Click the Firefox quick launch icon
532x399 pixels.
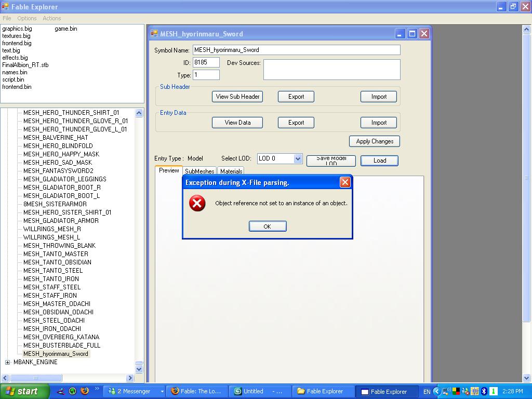[x=85, y=391]
